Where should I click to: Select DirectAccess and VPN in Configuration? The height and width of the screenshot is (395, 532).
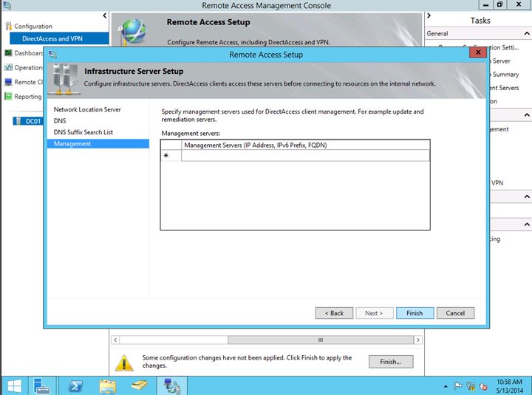click(59, 38)
